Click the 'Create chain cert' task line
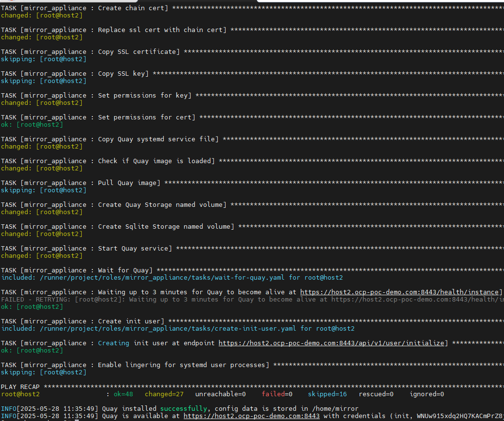 [x=252, y=8]
